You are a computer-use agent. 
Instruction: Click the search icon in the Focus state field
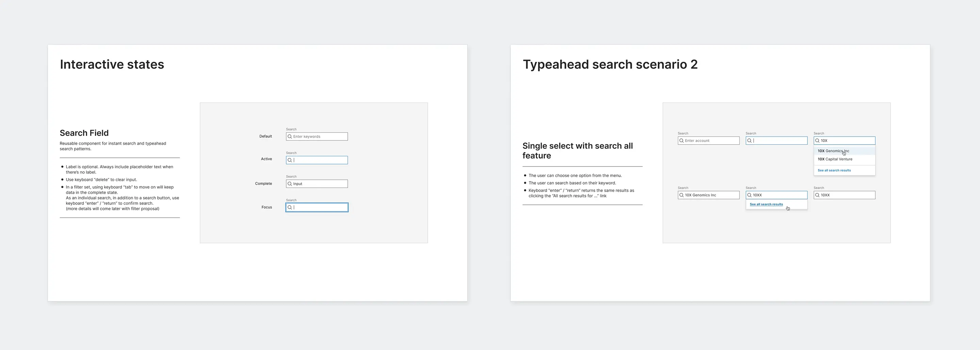tap(290, 207)
